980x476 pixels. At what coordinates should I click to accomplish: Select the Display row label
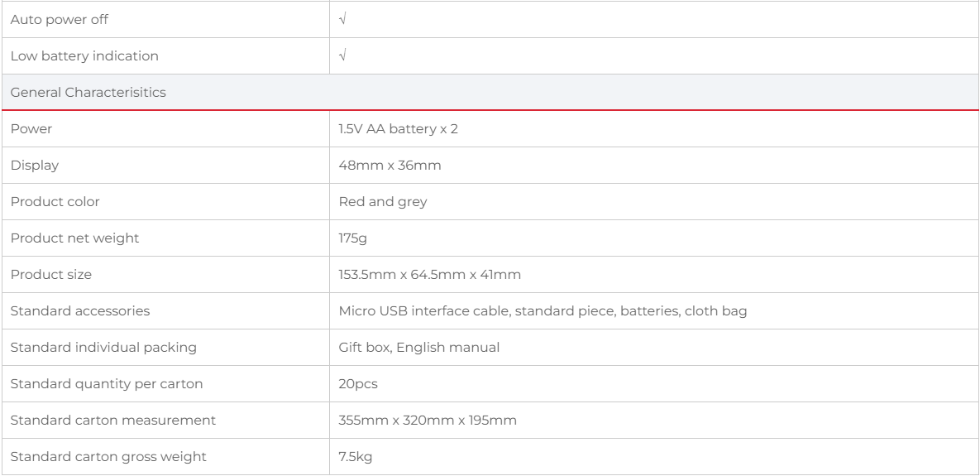[x=28, y=166]
